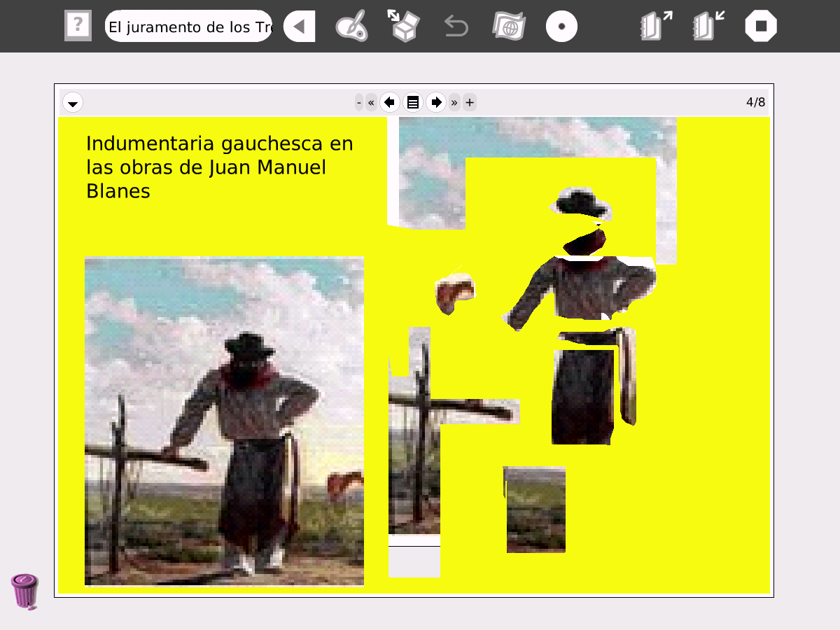Jump to last slide with » button
The image size is (840, 630).
point(454,103)
